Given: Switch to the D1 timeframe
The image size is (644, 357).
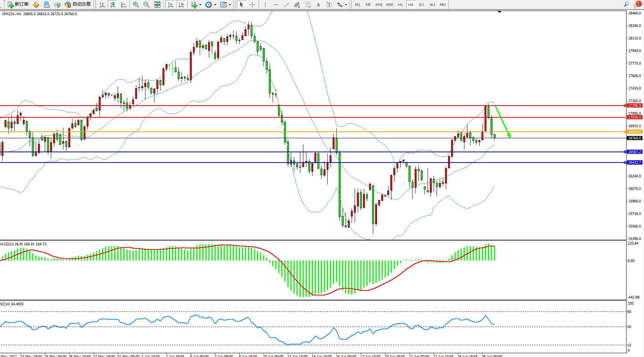Looking at the screenshot, I should click(421, 5).
